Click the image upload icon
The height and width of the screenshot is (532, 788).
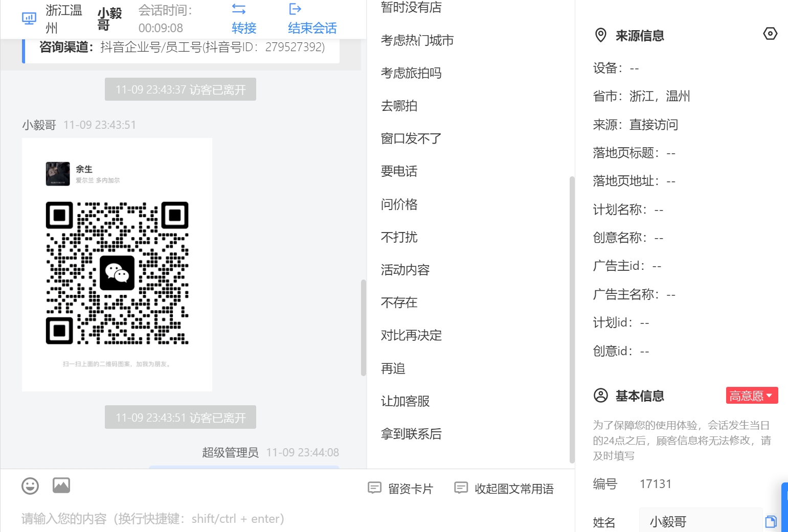pyautogui.click(x=61, y=485)
